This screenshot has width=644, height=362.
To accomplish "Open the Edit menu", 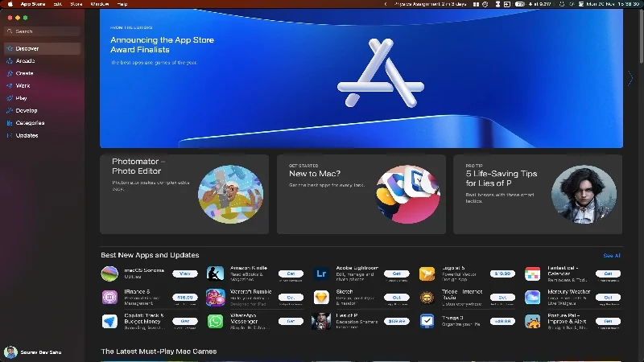I will 58,4.
